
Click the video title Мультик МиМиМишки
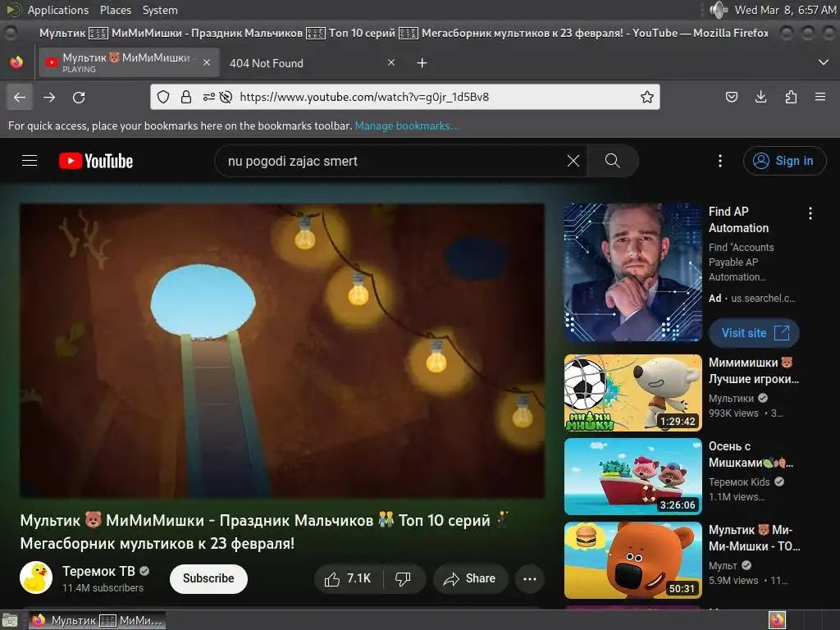click(x=265, y=532)
